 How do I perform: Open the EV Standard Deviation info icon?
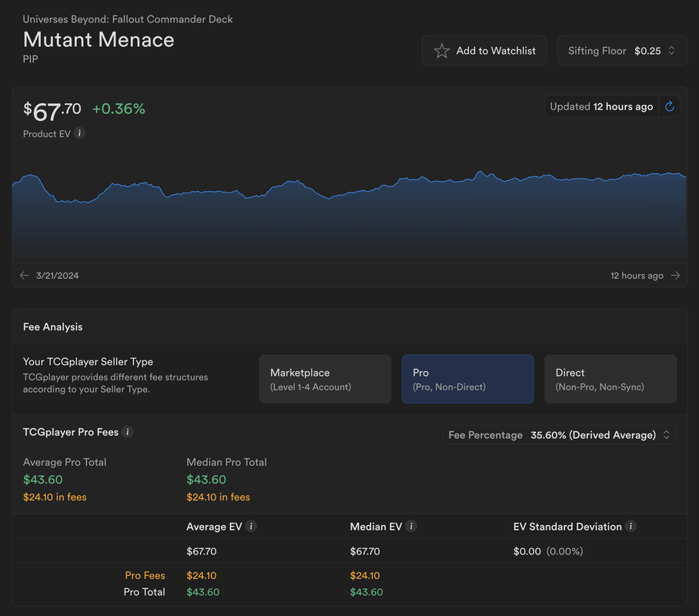click(x=630, y=527)
